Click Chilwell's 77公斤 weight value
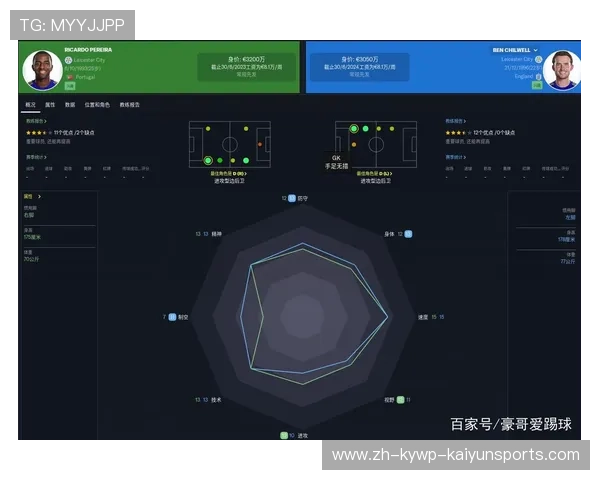 (568, 262)
